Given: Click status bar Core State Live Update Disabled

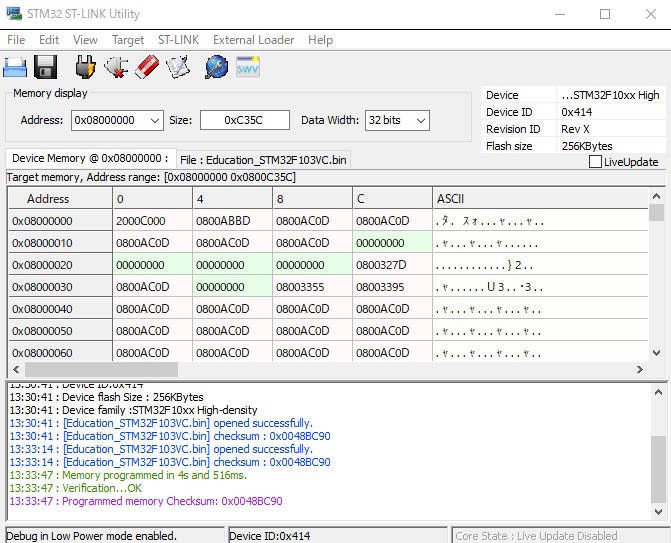Looking at the screenshot, I should (561, 536).
